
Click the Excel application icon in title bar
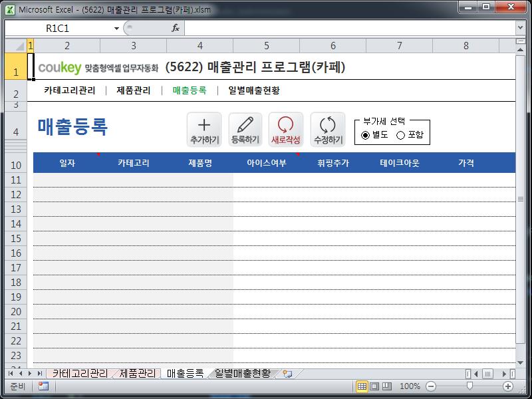pos(10,9)
